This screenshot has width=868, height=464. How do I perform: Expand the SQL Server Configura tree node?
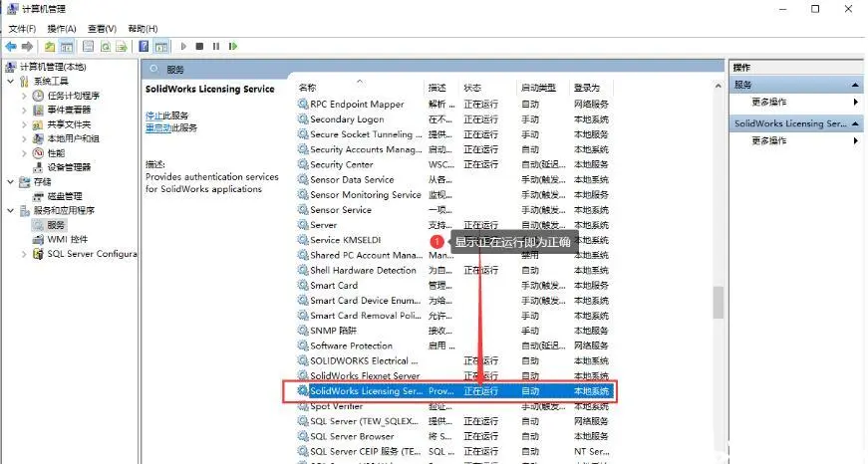[24, 254]
